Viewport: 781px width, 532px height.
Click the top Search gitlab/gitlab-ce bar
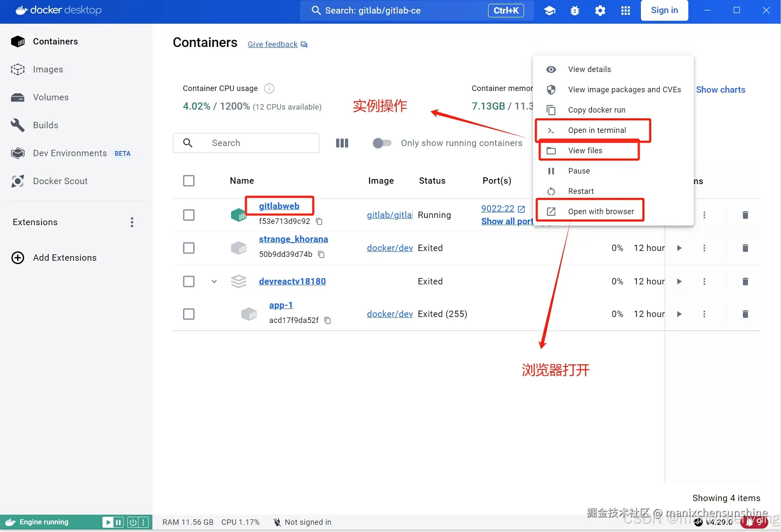coord(417,11)
